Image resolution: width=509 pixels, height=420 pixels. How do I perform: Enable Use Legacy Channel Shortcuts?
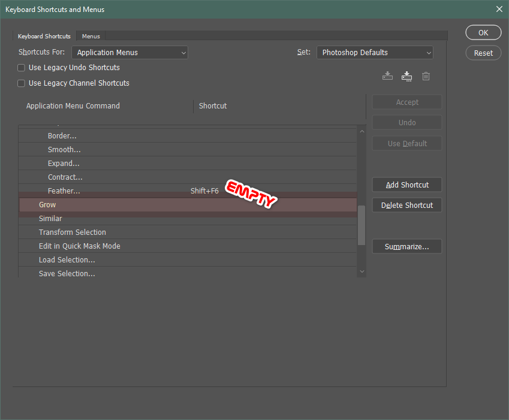21,83
